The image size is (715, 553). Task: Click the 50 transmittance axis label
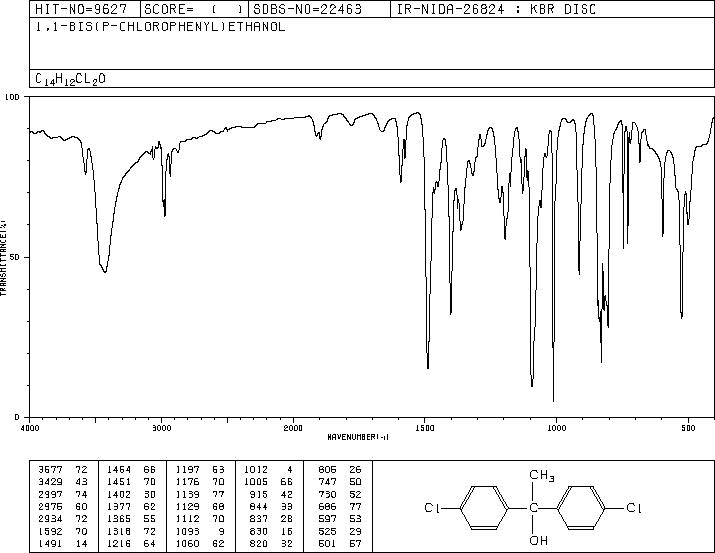click(15, 258)
